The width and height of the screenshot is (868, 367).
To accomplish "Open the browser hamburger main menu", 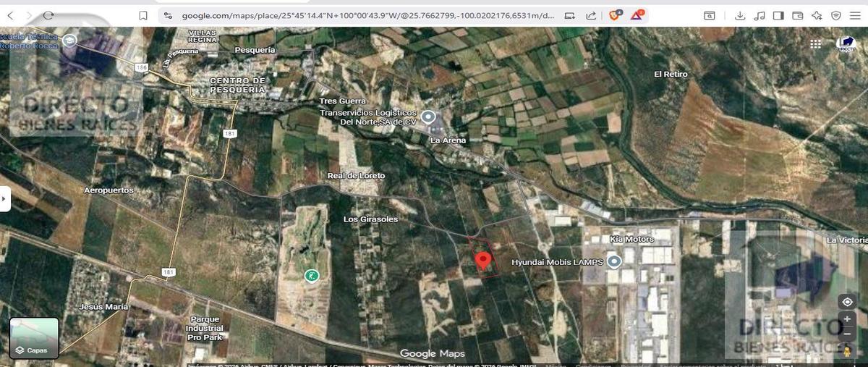I will point(855,15).
